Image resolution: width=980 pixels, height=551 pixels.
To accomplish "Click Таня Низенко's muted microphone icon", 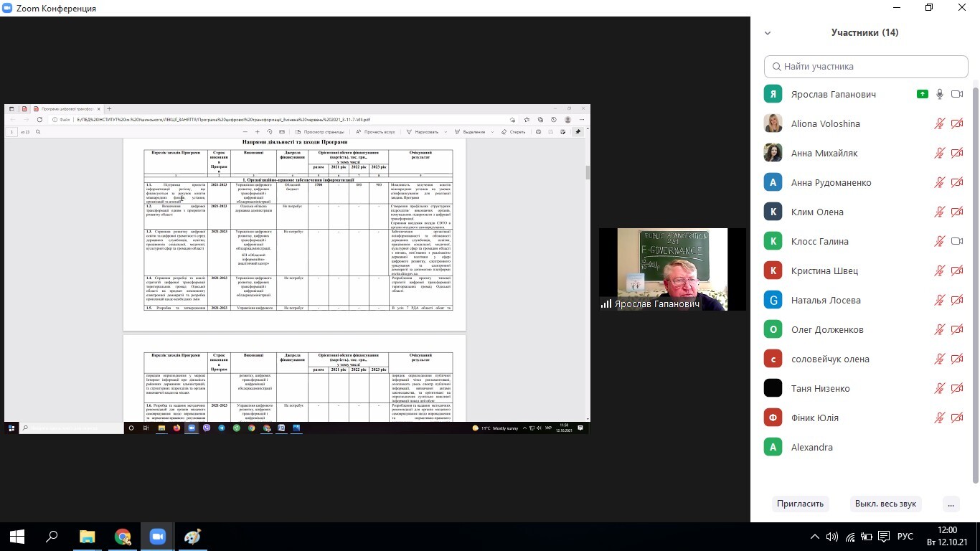I will [940, 388].
